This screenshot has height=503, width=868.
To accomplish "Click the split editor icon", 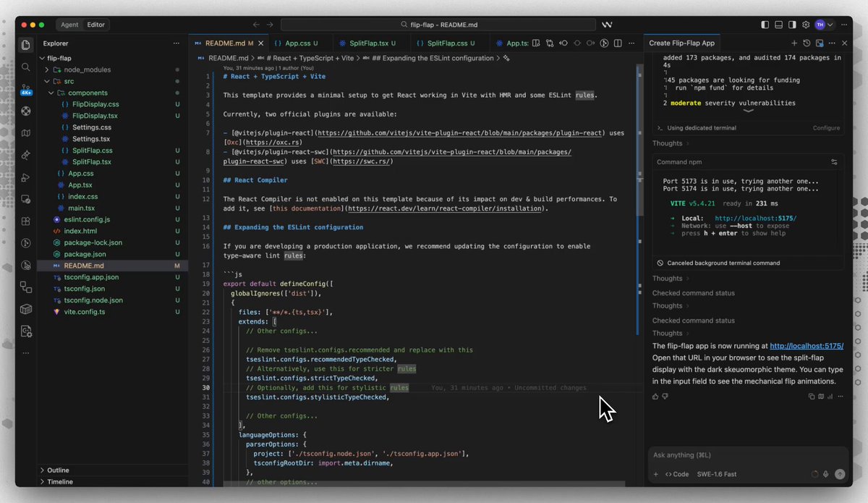I will [619, 43].
